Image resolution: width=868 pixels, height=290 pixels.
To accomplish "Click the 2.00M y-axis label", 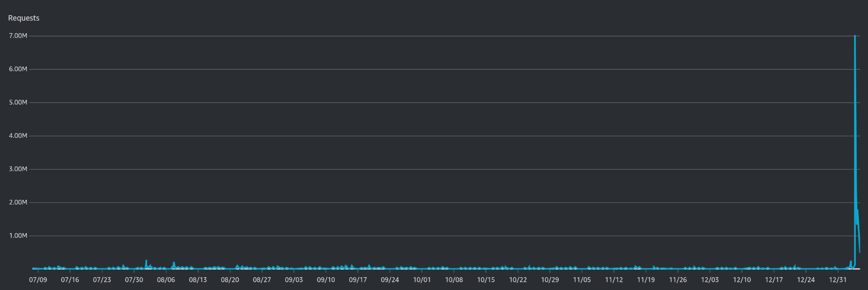I will tap(18, 202).
